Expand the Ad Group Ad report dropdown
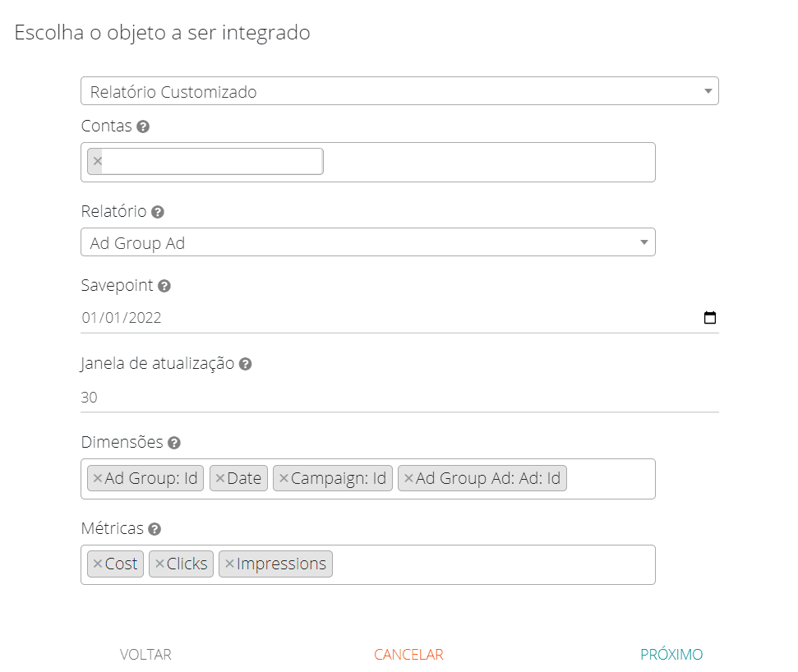This screenshot has width=798, height=672. pos(367,242)
